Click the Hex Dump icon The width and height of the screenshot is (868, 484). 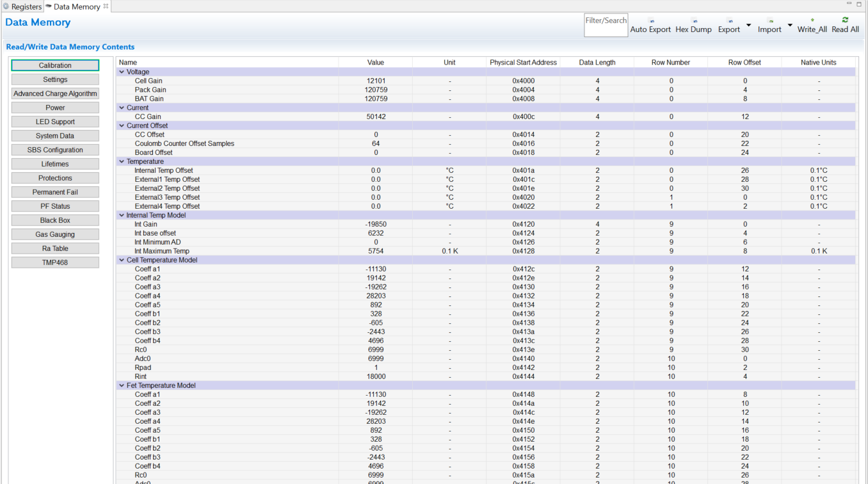click(x=694, y=21)
